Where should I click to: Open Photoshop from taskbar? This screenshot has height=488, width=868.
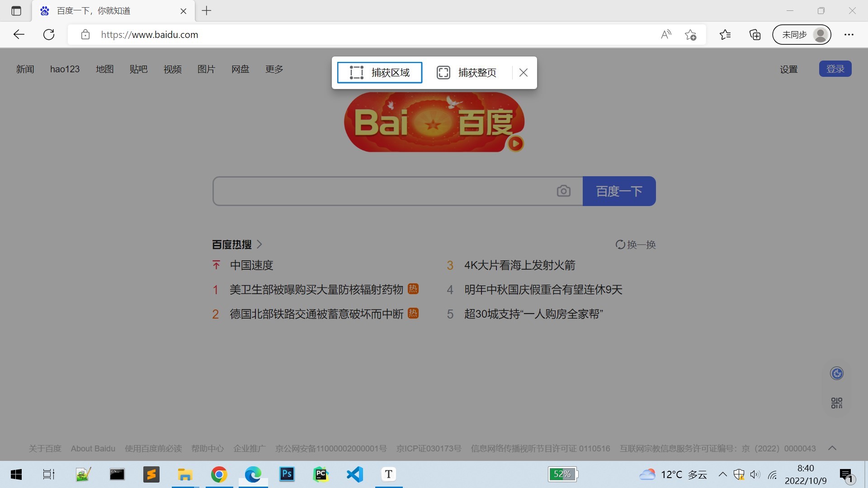[x=287, y=474]
